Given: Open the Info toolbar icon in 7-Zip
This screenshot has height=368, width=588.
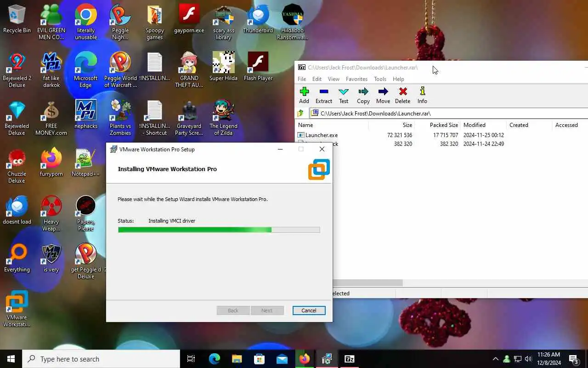Looking at the screenshot, I should click(422, 95).
